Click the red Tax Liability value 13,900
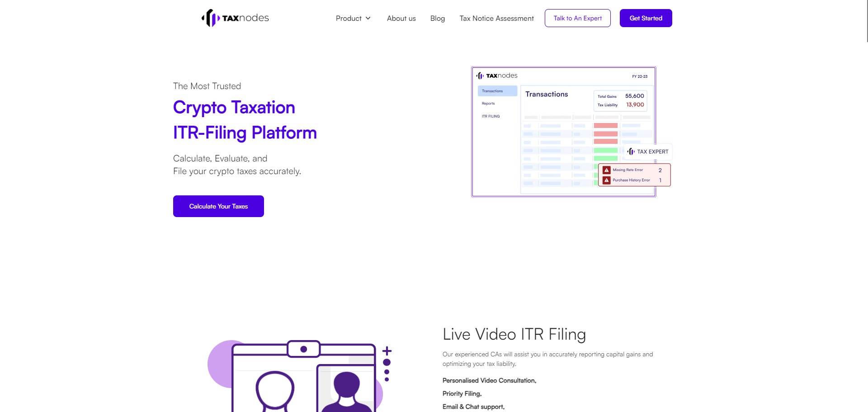 tap(635, 104)
